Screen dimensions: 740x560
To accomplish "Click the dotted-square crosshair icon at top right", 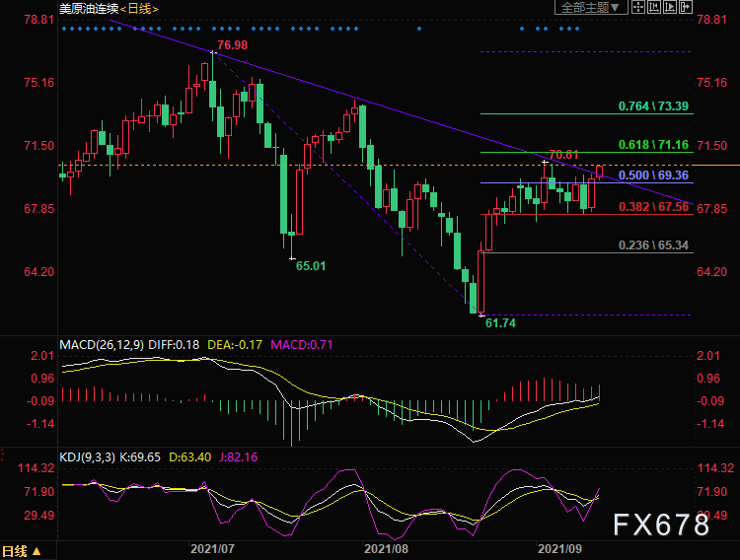I will (x=638, y=7).
